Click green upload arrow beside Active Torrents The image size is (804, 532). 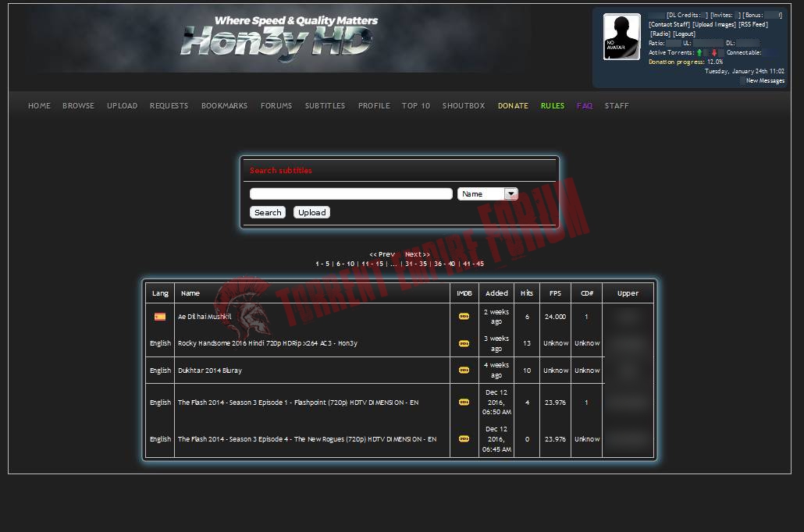(x=699, y=53)
